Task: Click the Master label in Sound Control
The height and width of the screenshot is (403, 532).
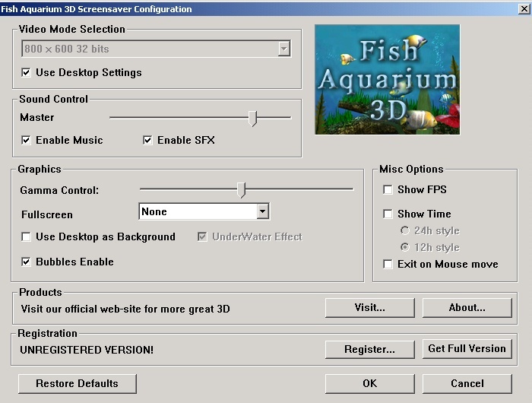Action: pyautogui.click(x=37, y=117)
